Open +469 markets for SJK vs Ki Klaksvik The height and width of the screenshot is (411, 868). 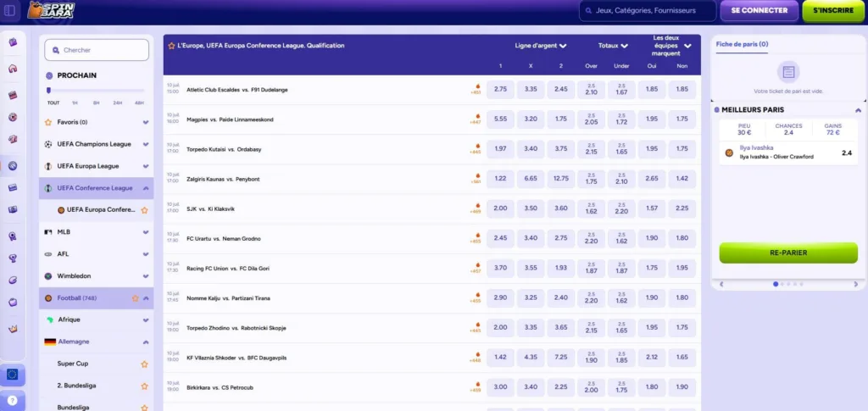[x=476, y=208]
